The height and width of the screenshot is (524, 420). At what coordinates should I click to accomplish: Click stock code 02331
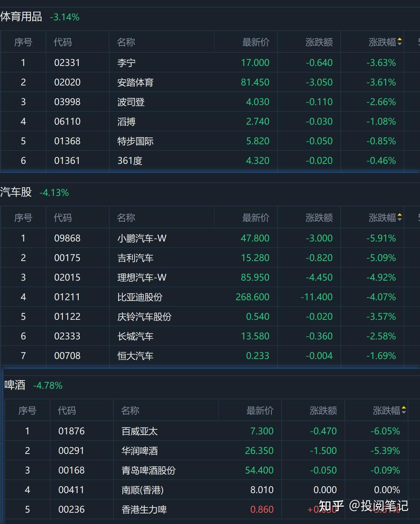(67, 63)
